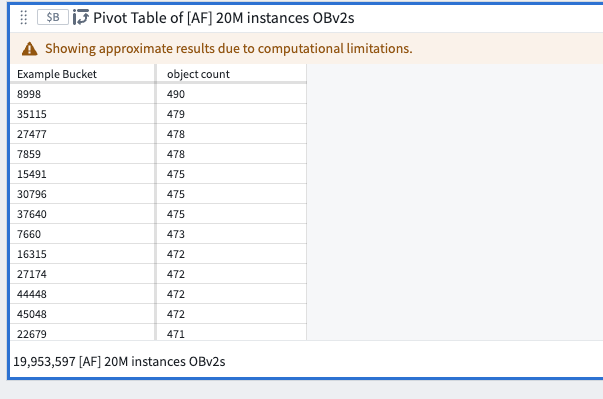Viewport: 603px width, 399px height.
Task: Select bucket cell 22679
Action: (x=82, y=332)
